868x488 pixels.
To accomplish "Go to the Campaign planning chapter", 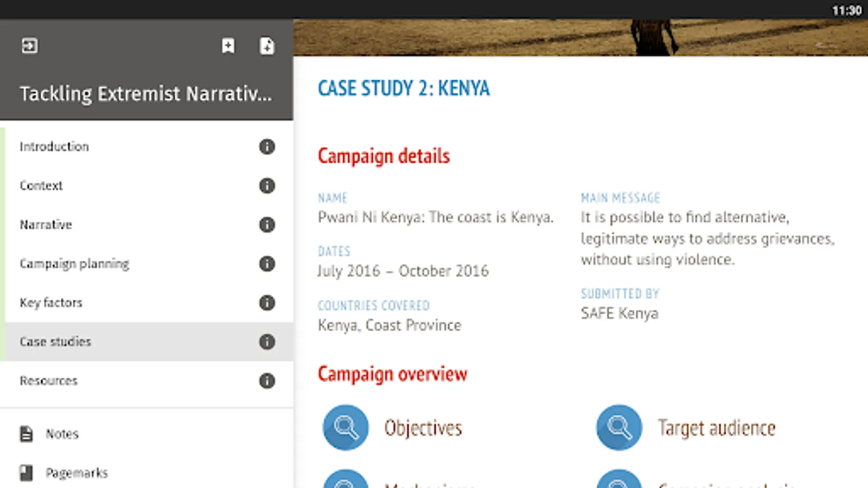I will click(74, 264).
